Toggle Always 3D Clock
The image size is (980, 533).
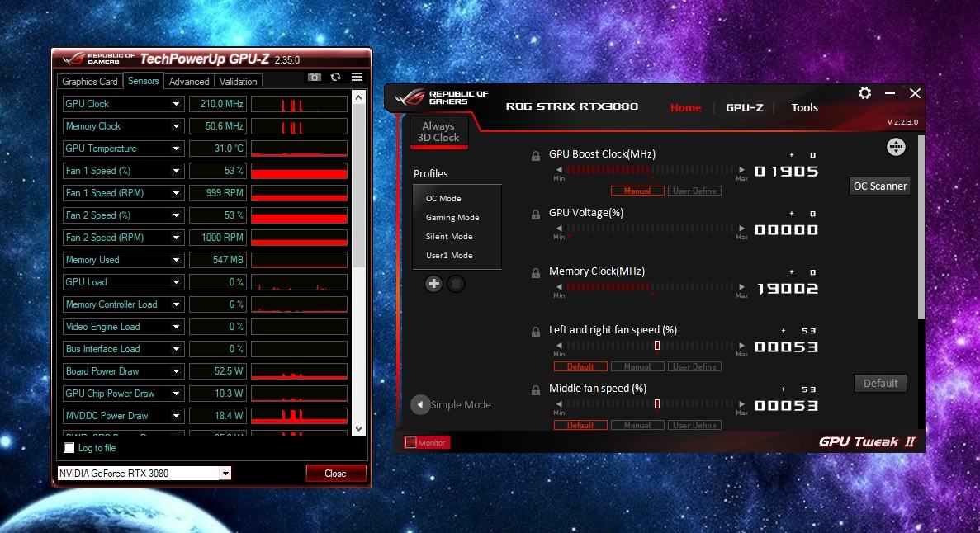(438, 132)
